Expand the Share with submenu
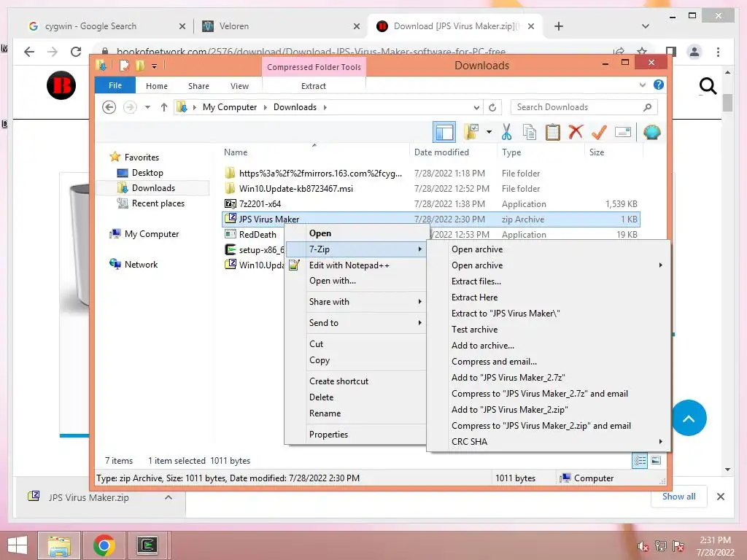The image size is (747, 560). 419,301
